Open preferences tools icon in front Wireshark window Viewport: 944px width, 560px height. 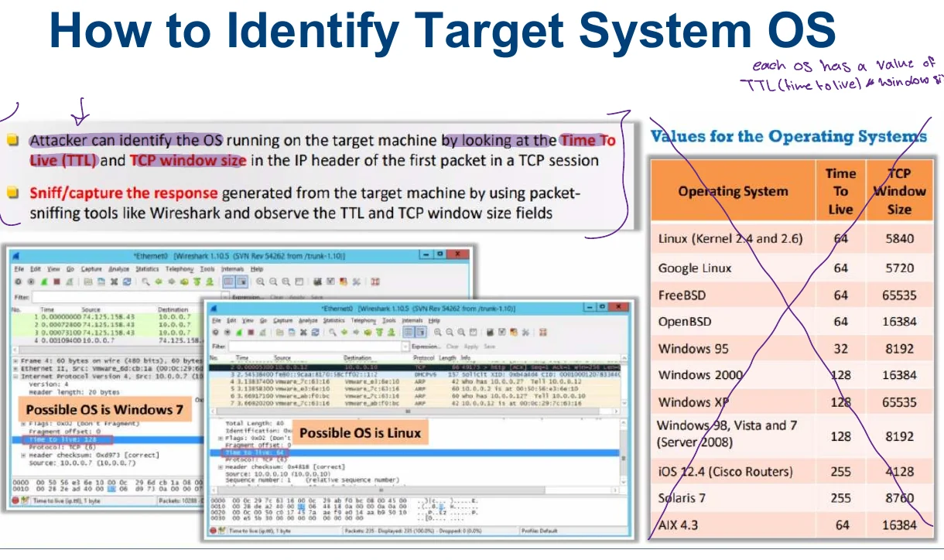tap(526, 333)
